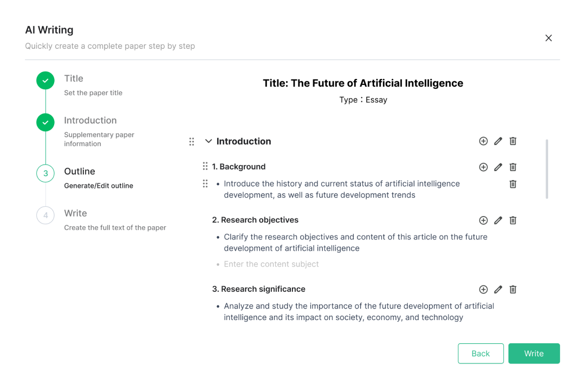Select the drag handle beside Introduction
Image resolution: width=585 pixels, height=392 pixels.
[x=192, y=141]
